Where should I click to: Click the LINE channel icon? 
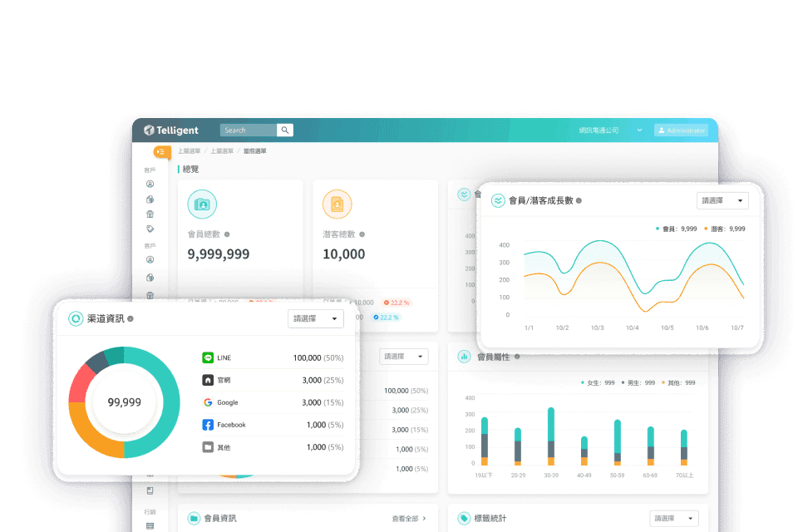point(207,357)
